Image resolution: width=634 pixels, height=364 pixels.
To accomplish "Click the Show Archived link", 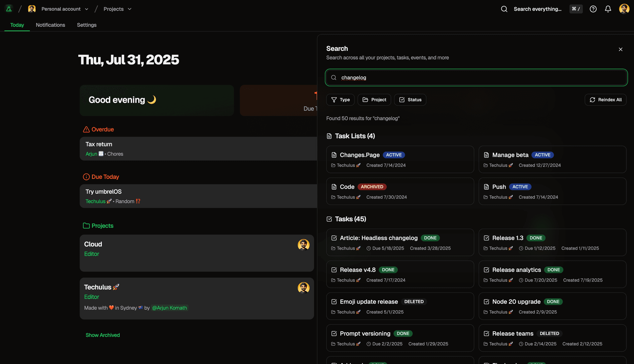I will tap(103, 335).
